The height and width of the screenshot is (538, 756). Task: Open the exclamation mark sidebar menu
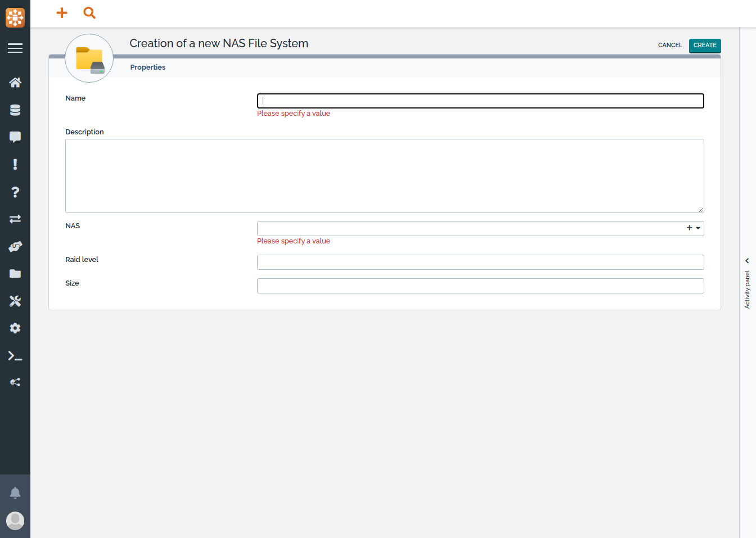click(15, 164)
